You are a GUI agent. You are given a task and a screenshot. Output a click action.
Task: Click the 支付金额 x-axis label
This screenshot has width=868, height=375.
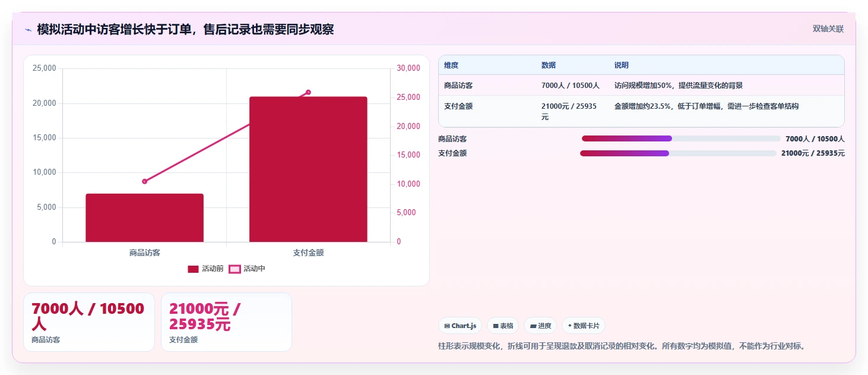(x=308, y=253)
